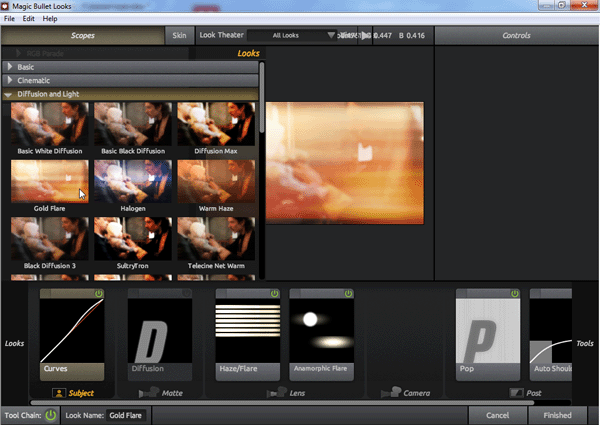600x425 pixels.
Task: Click the Post section label
Action: coord(533,393)
